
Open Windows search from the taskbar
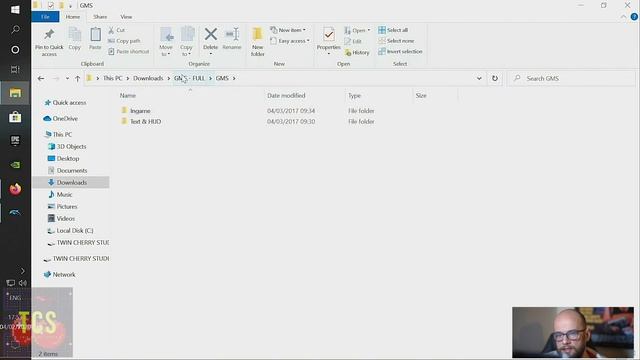(15, 29)
